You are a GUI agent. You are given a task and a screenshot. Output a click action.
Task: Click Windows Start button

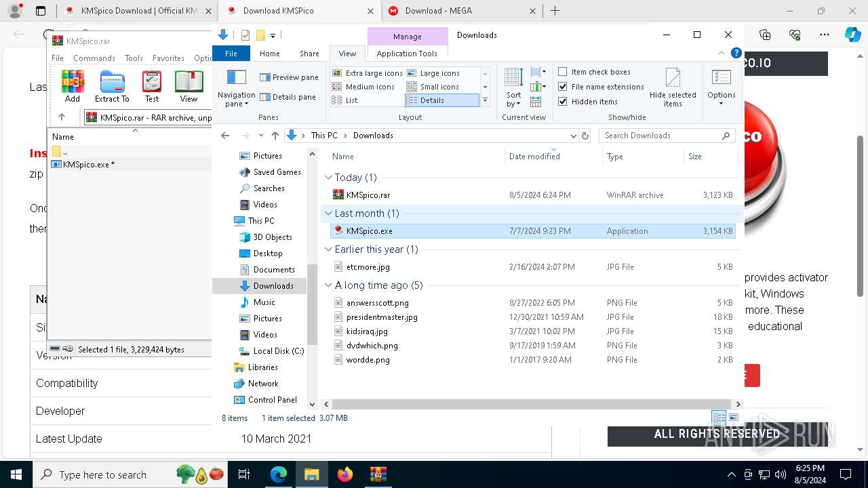coord(16,474)
